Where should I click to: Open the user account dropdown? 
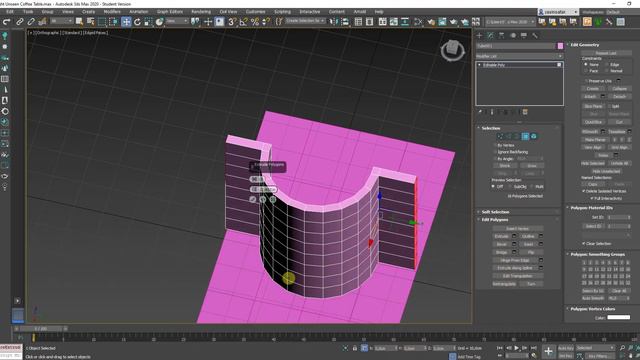point(558,12)
